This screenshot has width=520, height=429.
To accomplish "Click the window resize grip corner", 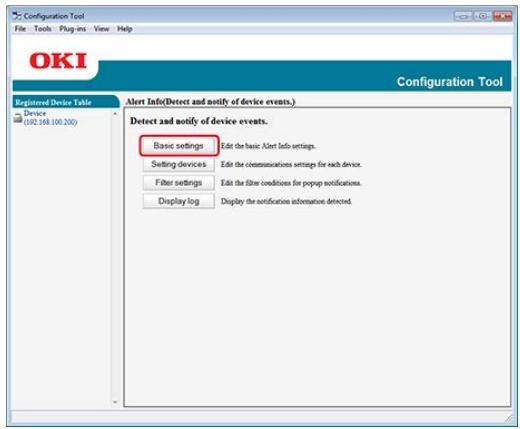I will coord(508,418).
